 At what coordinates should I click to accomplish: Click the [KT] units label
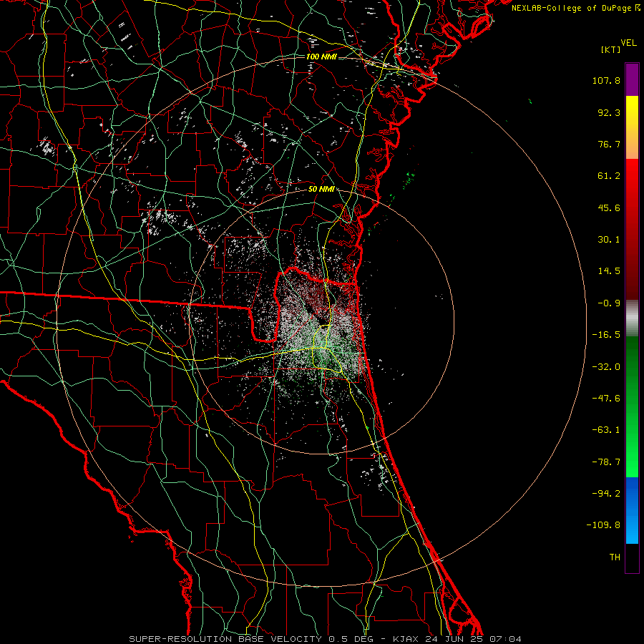(x=611, y=49)
